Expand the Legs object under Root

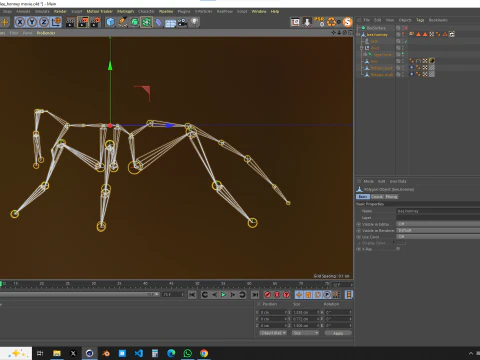click(x=365, y=54)
